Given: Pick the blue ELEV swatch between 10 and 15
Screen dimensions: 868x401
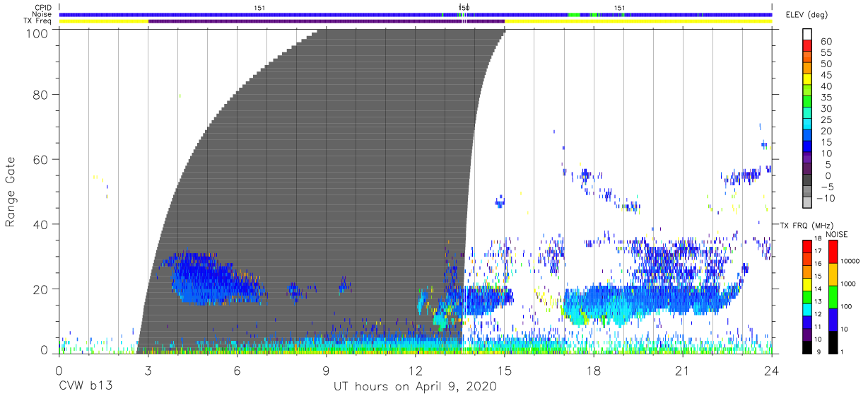Looking at the screenshot, I should (807, 148).
